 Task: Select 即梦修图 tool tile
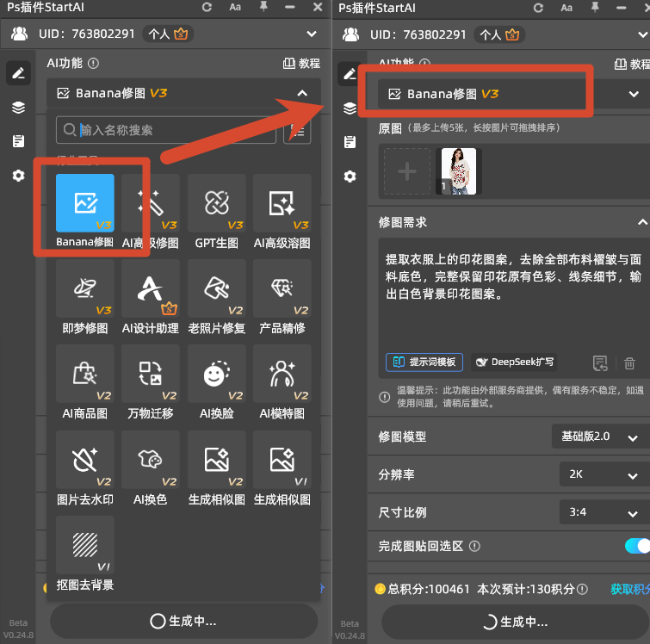85,288
